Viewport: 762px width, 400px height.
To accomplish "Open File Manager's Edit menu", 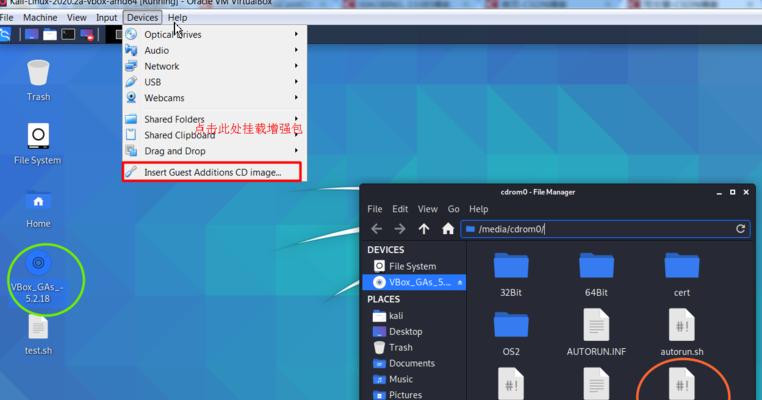I will (x=400, y=209).
